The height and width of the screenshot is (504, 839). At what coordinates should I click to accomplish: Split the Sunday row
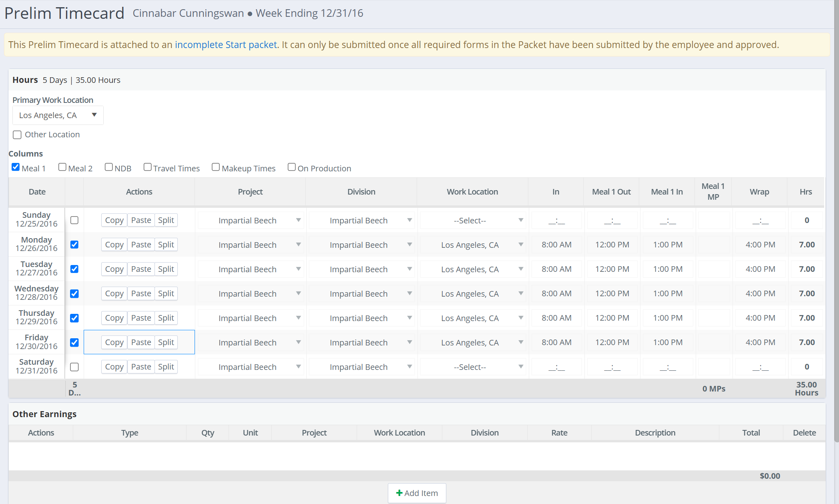point(166,220)
